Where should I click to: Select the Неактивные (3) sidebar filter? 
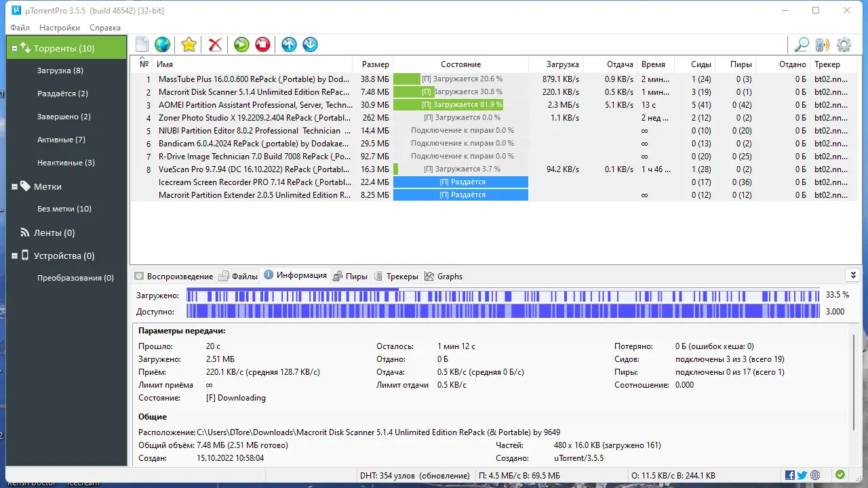pyautogui.click(x=66, y=163)
